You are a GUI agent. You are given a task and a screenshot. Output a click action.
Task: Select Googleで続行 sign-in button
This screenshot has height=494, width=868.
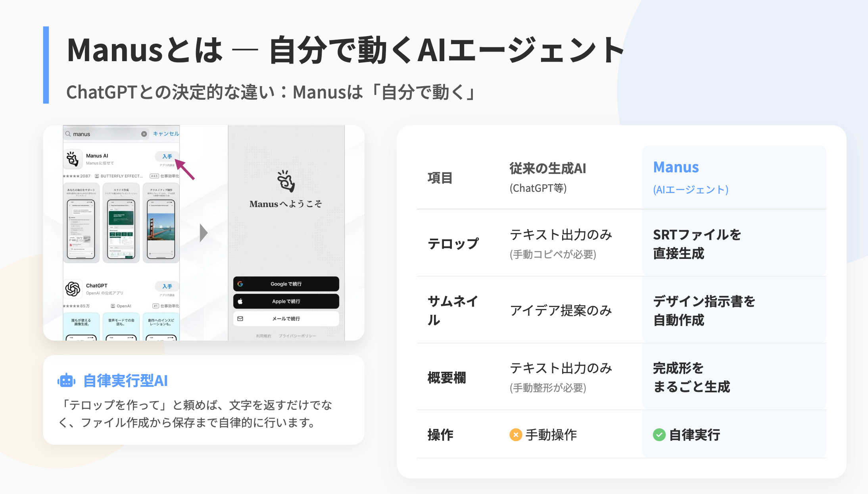286,284
